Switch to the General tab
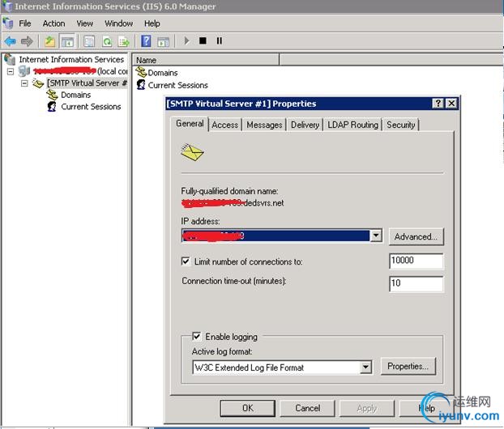 (190, 124)
